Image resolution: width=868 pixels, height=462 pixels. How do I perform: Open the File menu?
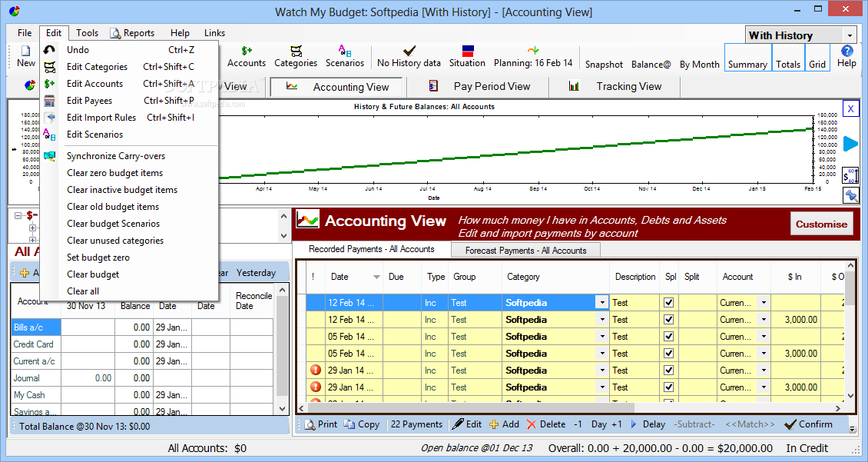pos(25,33)
